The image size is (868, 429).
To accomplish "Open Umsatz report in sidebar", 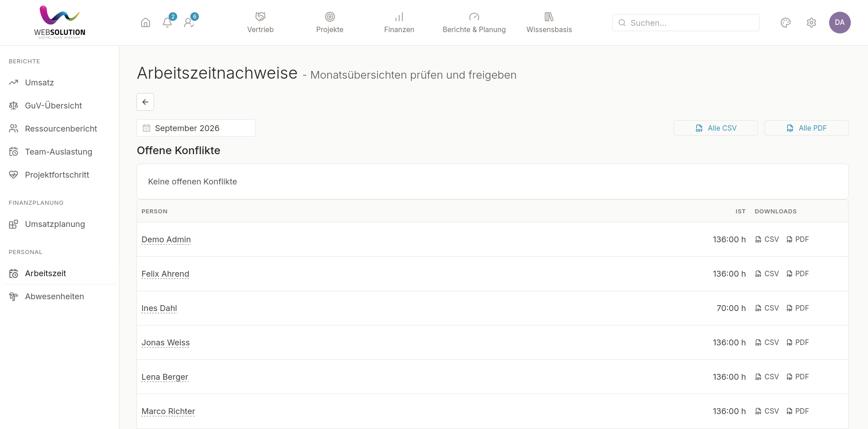I will [x=59, y=83].
